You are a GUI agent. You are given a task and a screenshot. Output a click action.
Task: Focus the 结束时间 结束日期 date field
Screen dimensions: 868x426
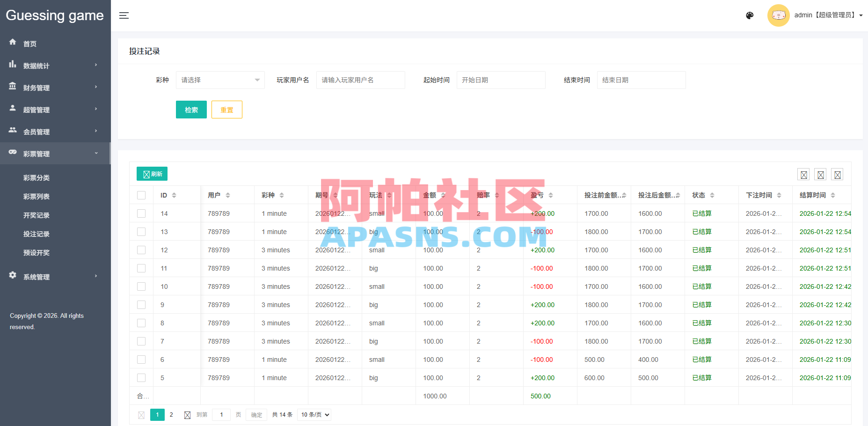tap(642, 80)
